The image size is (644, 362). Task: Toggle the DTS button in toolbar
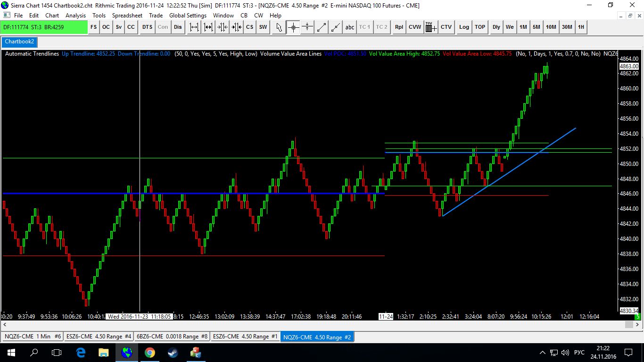coord(147,27)
